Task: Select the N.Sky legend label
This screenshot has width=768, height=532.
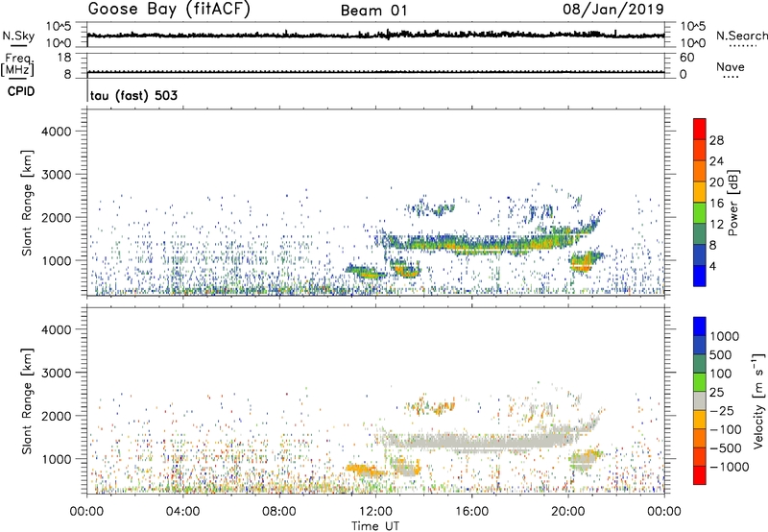Action: pos(18,36)
